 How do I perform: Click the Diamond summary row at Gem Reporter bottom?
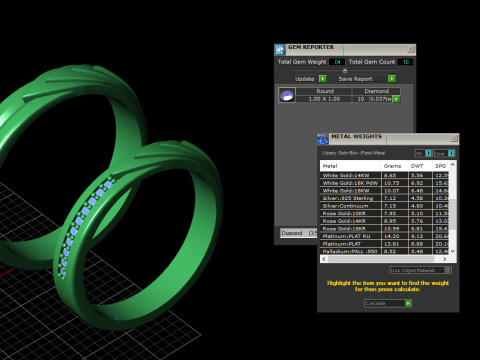pyautogui.click(x=299, y=233)
